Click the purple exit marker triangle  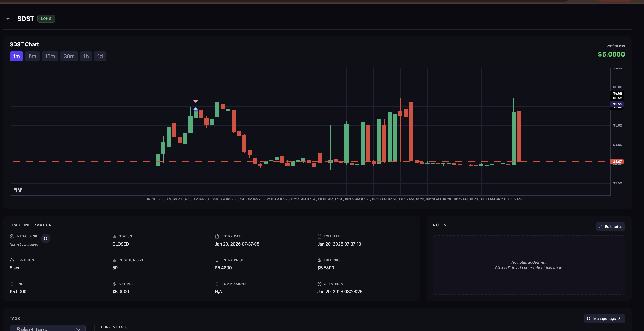click(x=196, y=101)
